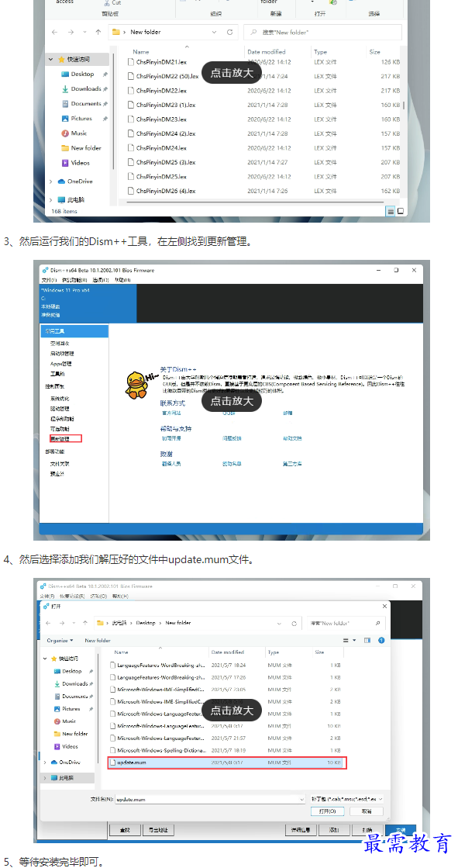Switch the top Explorer to large icons view
Image resolution: width=458 pixels, height=868 pixels.
tap(401, 212)
